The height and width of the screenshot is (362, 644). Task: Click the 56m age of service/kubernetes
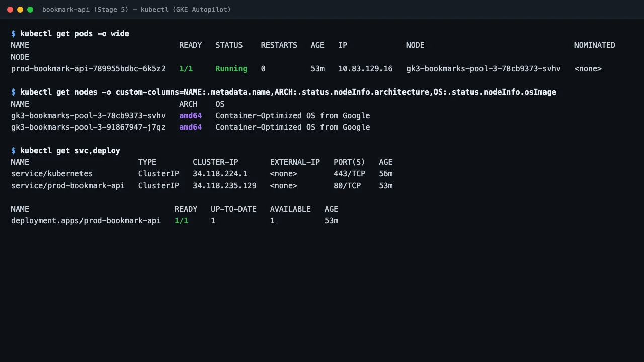coord(386,174)
